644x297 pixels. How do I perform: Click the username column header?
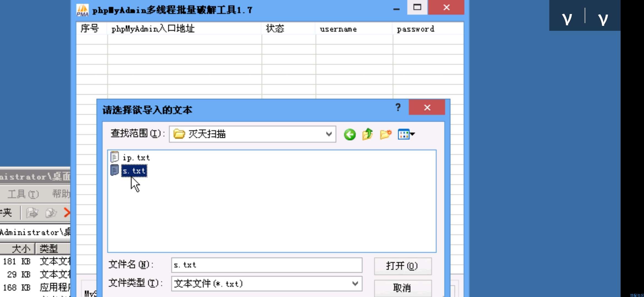pyautogui.click(x=354, y=29)
